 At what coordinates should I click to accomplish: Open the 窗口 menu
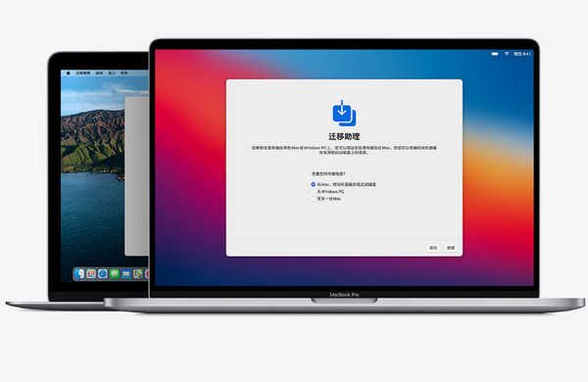[112, 73]
